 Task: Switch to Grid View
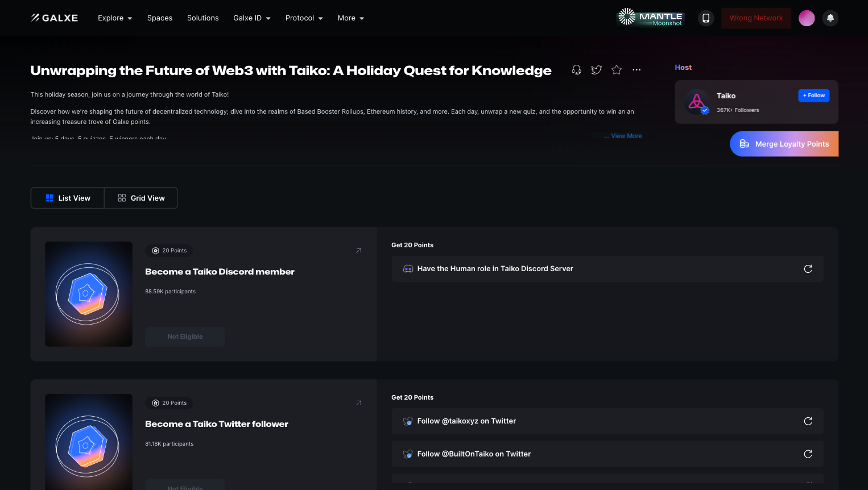click(141, 198)
